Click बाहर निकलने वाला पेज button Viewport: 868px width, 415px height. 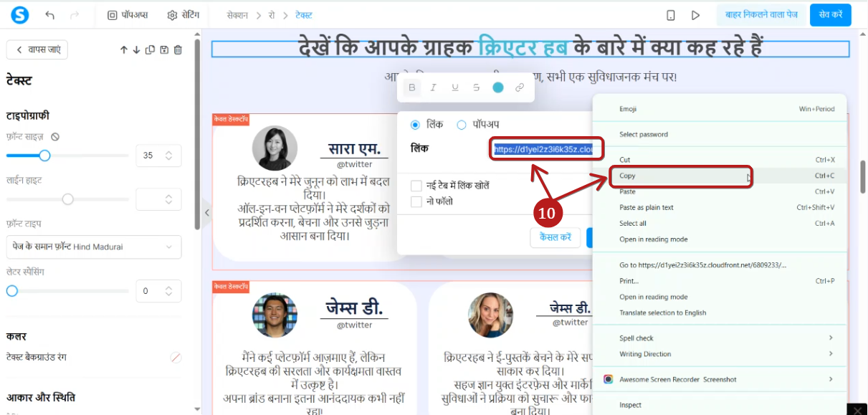[x=760, y=15]
